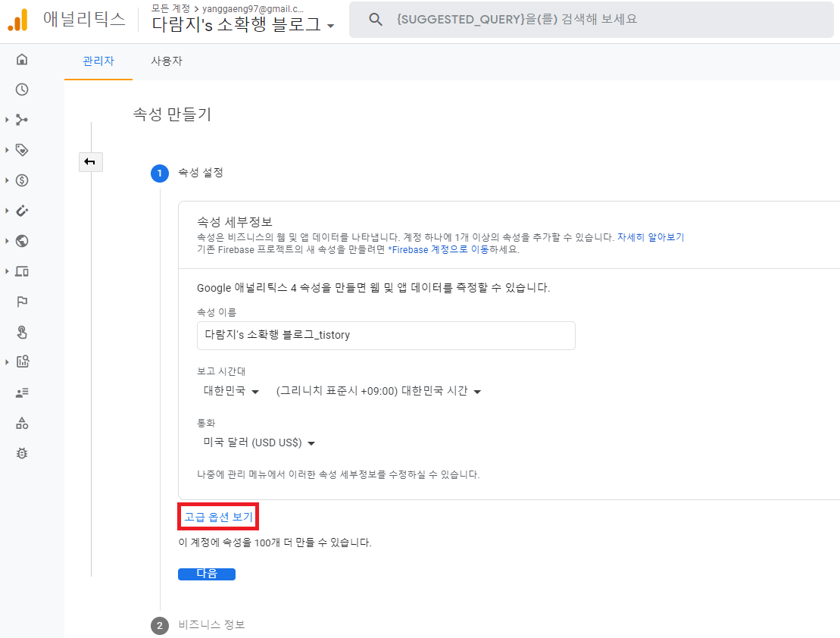Open the 대한민국 country dropdown
The width and height of the screenshot is (840, 638).
[x=231, y=391]
